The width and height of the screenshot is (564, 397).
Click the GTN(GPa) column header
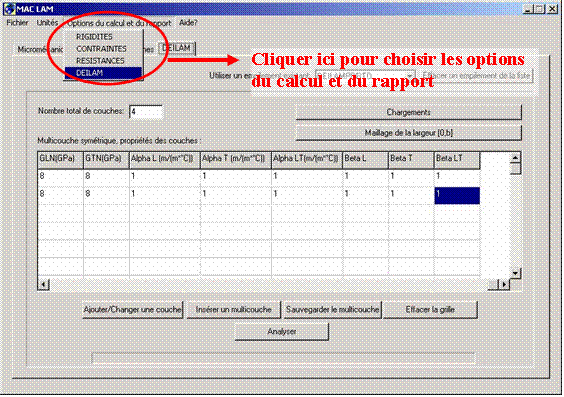point(106,160)
